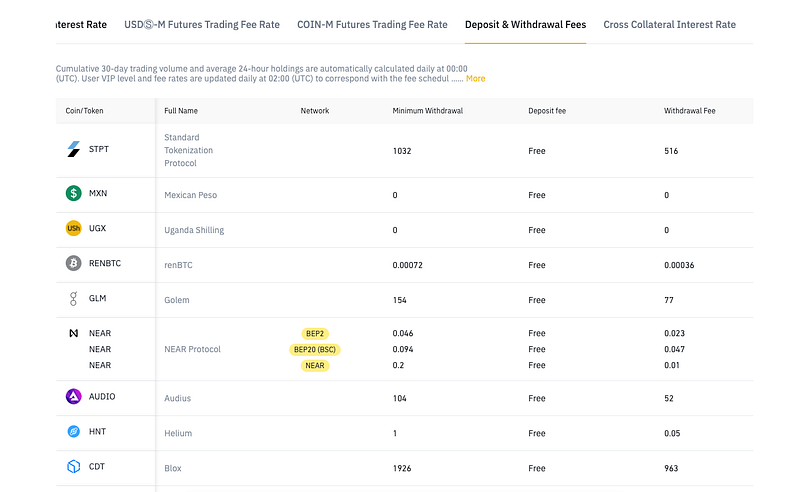Click the green MXN peso icon
Image resolution: width=800 pixels, height=492 pixels.
pos(73,194)
